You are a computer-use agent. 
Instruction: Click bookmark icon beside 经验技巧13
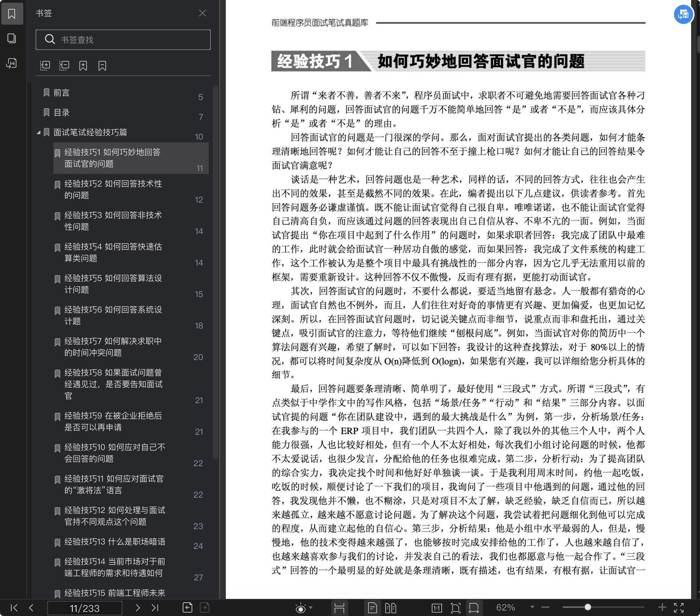point(57,543)
